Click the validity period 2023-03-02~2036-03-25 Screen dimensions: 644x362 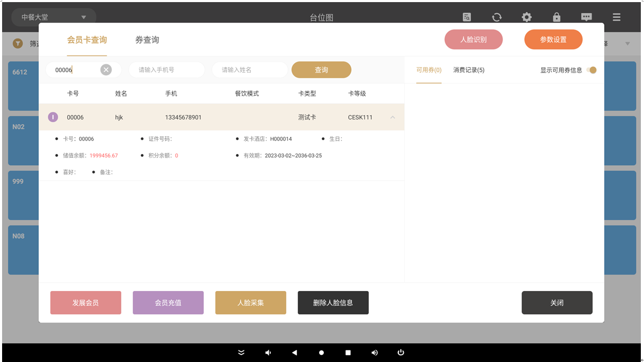pos(293,156)
